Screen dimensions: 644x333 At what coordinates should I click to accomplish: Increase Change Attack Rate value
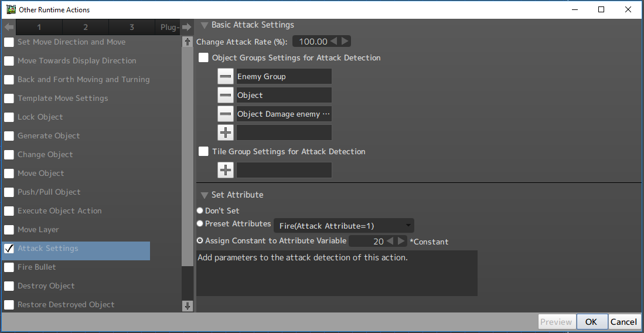coord(345,41)
